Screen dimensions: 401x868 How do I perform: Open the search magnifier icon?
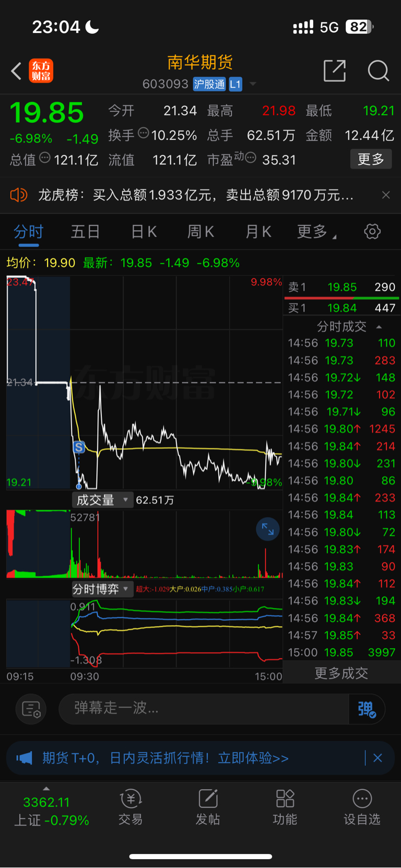pyautogui.click(x=379, y=70)
